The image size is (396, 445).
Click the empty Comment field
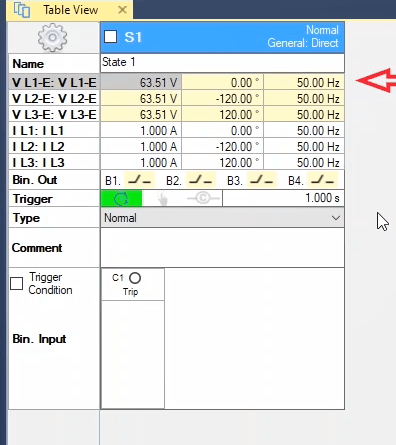[222, 248]
